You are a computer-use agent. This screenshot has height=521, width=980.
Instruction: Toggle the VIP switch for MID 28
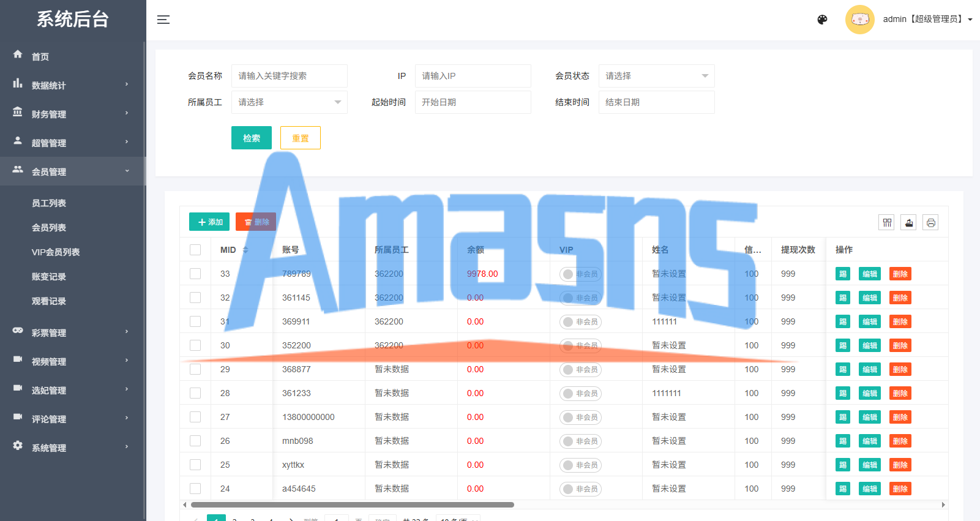580,393
